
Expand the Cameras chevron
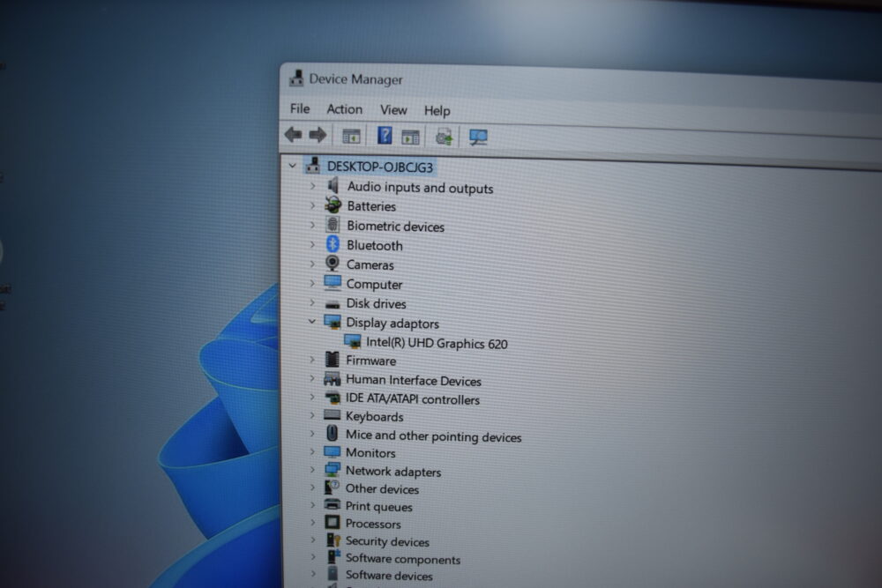pos(313,264)
